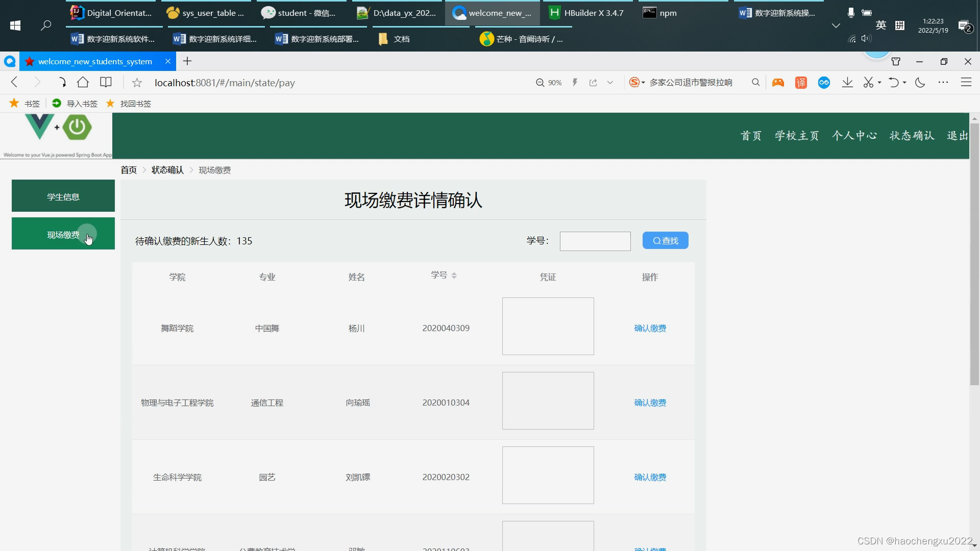
Task: Click the 学号 search input field
Action: coord(595,241)
